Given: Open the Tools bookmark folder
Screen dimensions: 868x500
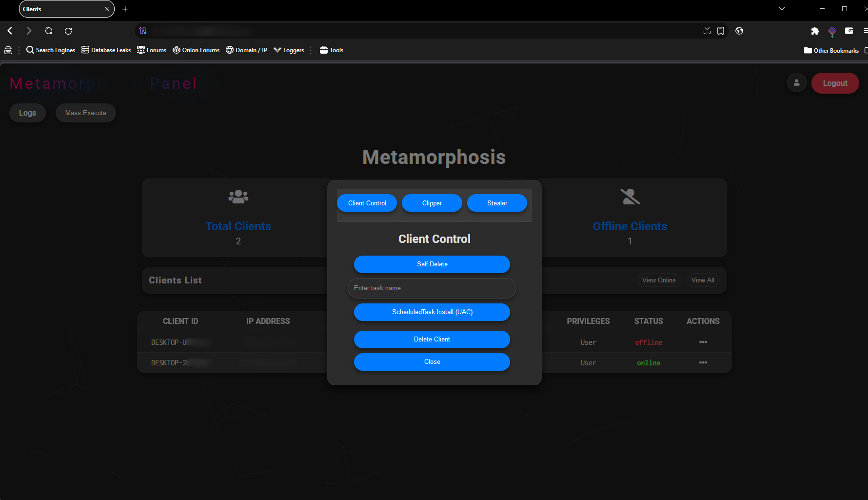Looking at the screenshot, I should click(332, 50).
